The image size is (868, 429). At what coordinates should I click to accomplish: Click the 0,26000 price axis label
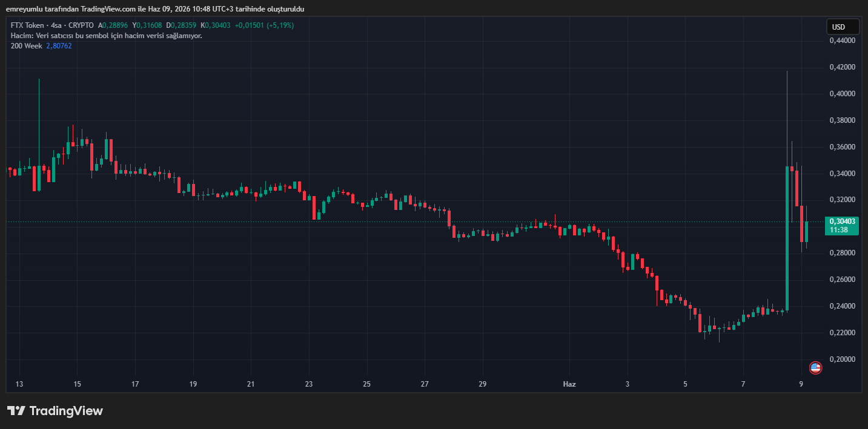pos(843,280)
